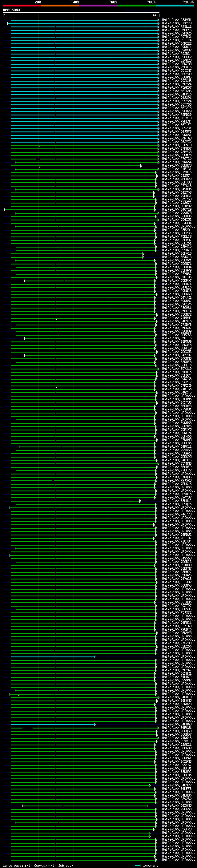Image resolution: width=197 pixels, height=868 pixels.
Task: Select label UniRef100_C5FZB3
Action: [x=176, y=335]
